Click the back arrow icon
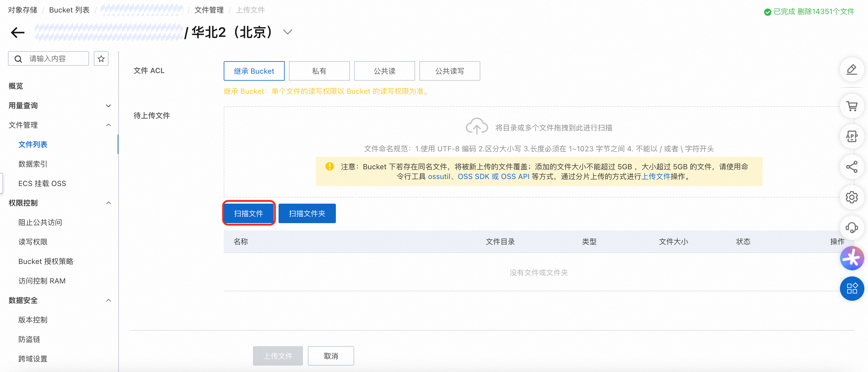 [x=18, y=33]
